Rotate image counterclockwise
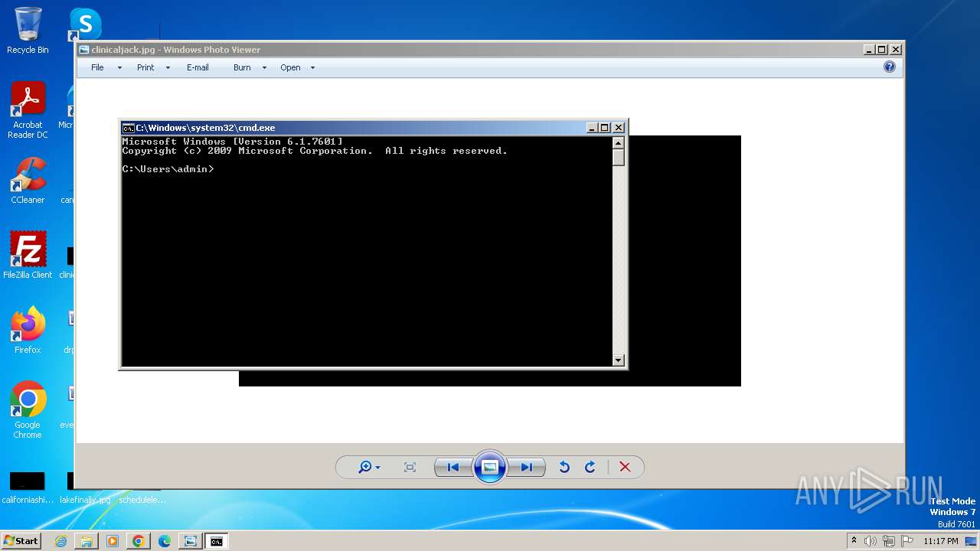Screen dimensions: 980x551 564,468
